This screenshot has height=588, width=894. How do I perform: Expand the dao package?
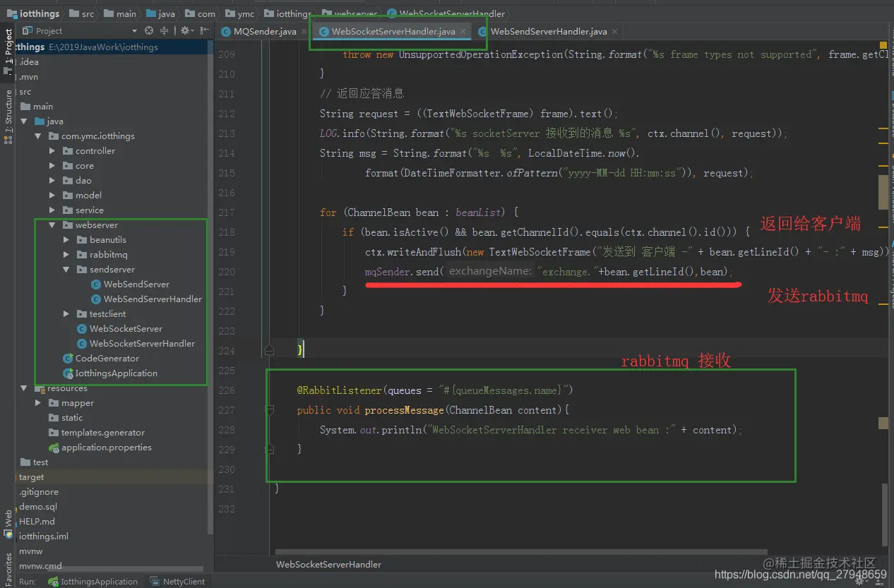(52, 181)
